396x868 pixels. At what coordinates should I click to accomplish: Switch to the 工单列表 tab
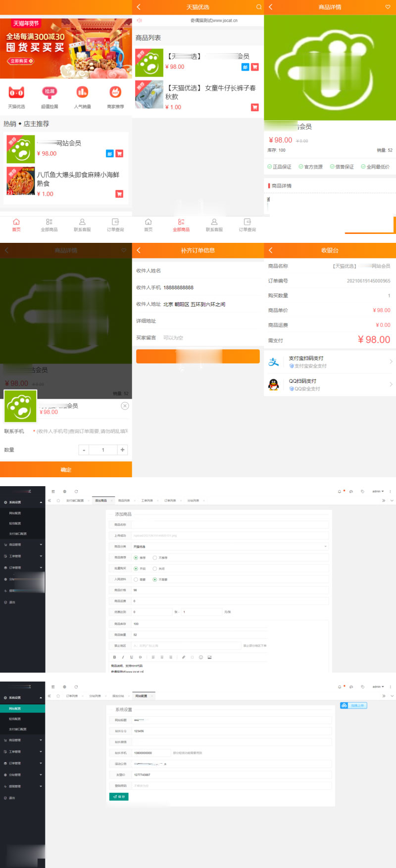(147, 501)
